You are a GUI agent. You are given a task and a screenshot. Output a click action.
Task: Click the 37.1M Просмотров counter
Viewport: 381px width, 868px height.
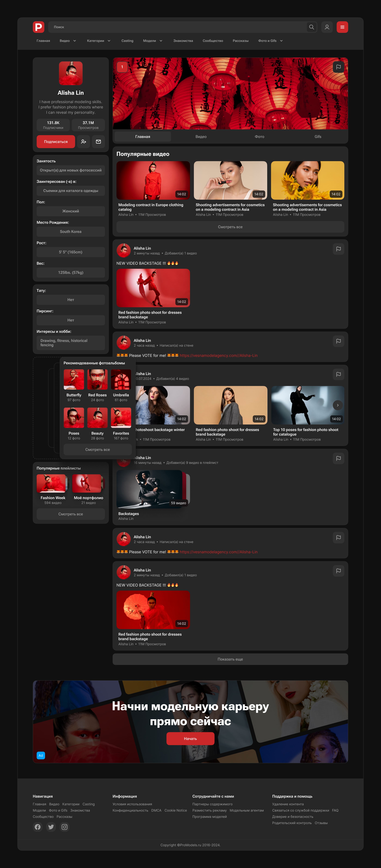(88, 125)
